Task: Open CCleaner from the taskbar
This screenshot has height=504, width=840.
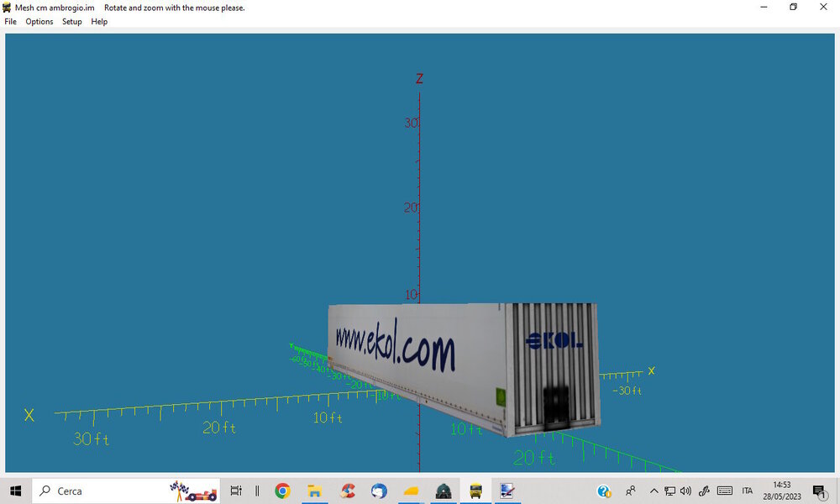Action: (348, 491)
